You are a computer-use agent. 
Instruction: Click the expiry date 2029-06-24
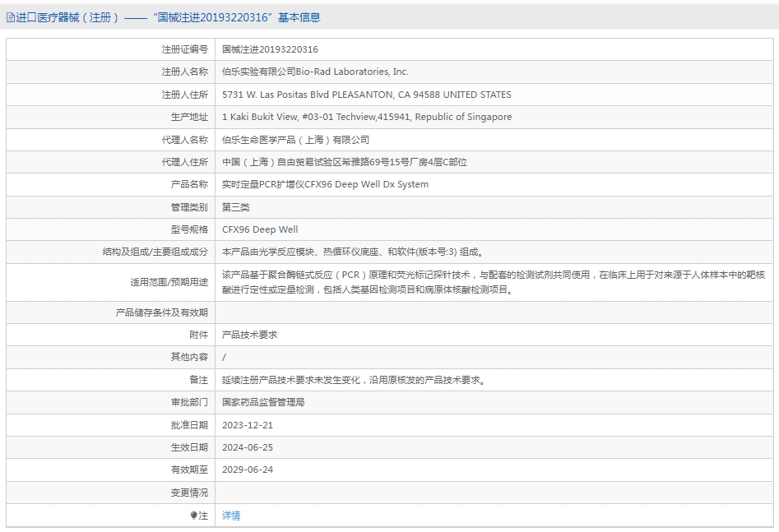(x=248, y=470)
